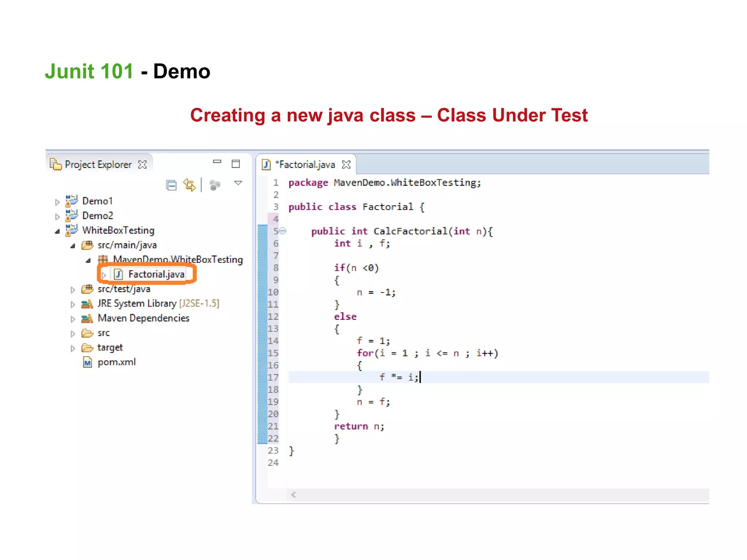The height and width of the screenshot is (560, 747).
Task: Click the 'n = f;' statement on line 19
Action: (373, 402)
